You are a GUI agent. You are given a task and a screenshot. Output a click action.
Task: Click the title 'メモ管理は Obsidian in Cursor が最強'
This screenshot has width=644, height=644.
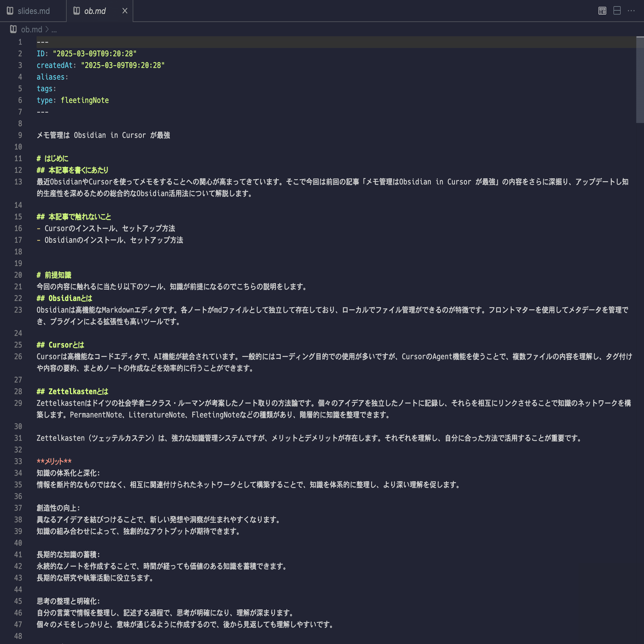(103, 135)
